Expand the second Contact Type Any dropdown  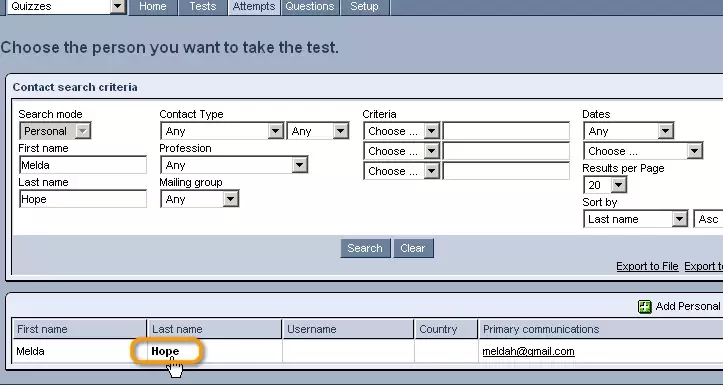[318, 131]
